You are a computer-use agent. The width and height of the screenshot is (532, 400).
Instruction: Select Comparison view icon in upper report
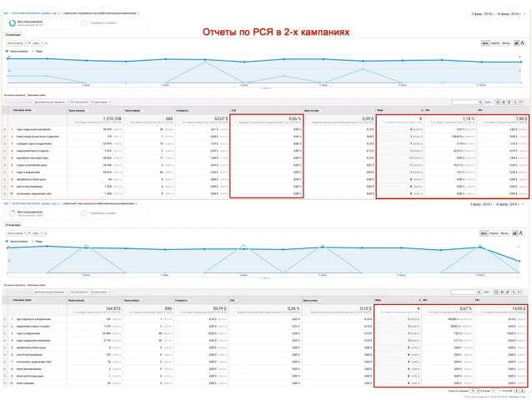pyautogui.click(x=515, y=102)
